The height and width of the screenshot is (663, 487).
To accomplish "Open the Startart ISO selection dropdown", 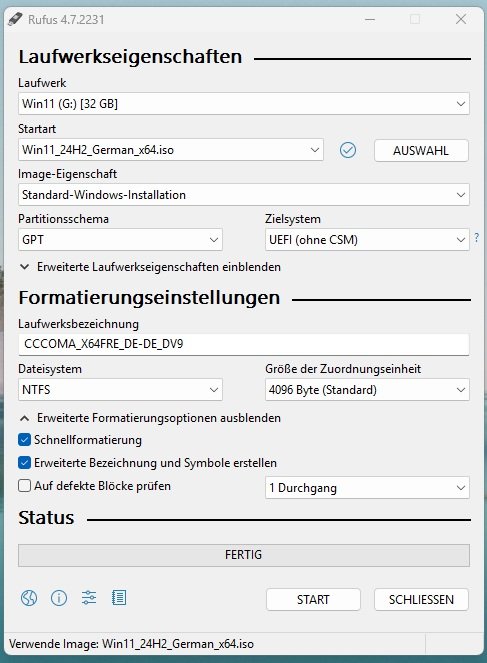I will (x=171, y=150).
